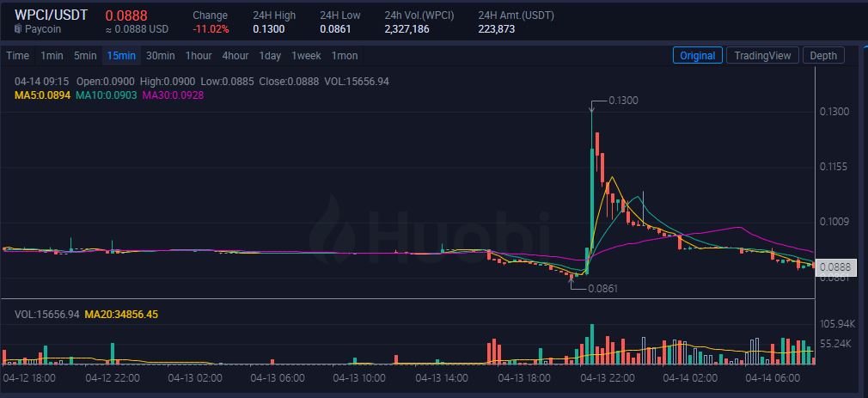Click the Paycoin label under the pair
Viewport: 868px width, 398px height.
click(x=42, y=28)
